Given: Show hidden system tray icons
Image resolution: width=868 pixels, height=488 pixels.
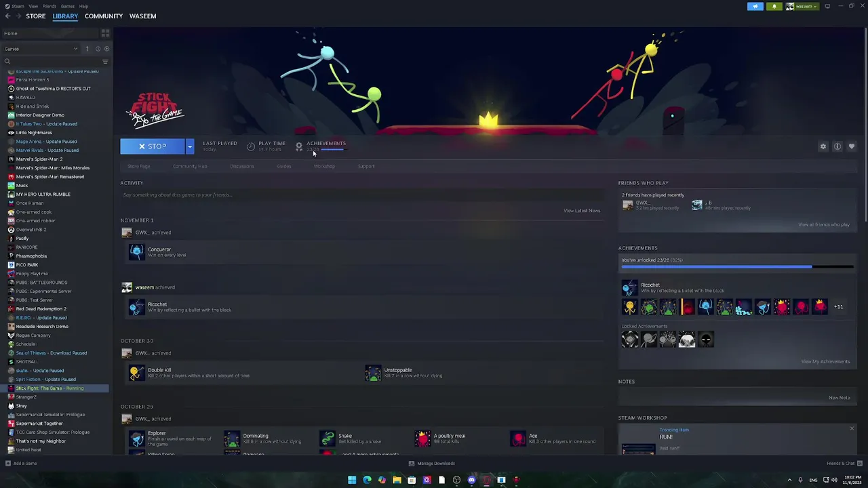Looking at the screenshot, I should (789, 480).
